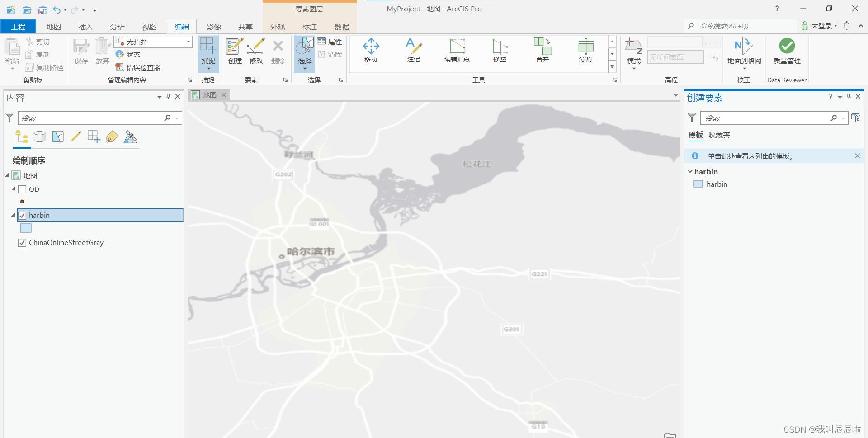
Task: Choose the Edit Vertices (编辑折点) tool
Action: pos(457,50)
